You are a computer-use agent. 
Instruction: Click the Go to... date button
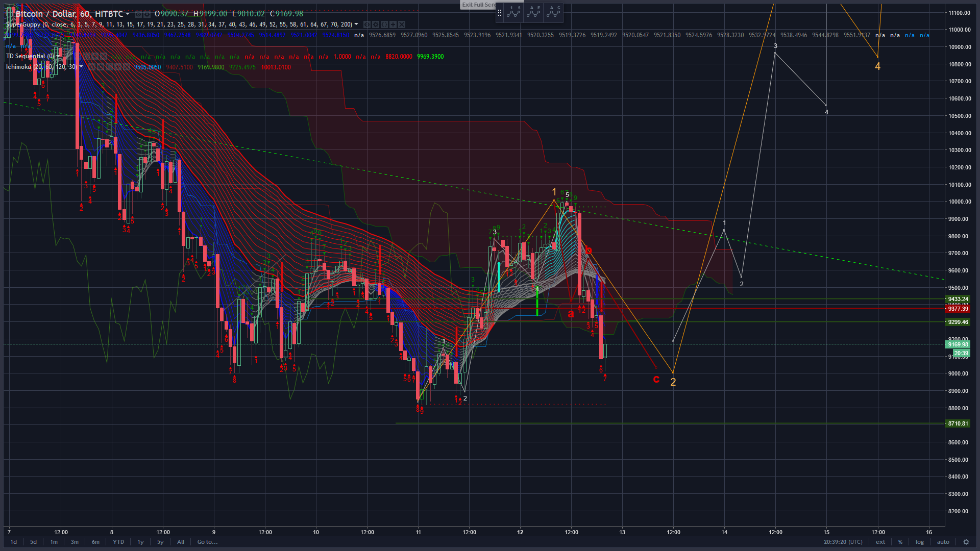tap(207, 542)
